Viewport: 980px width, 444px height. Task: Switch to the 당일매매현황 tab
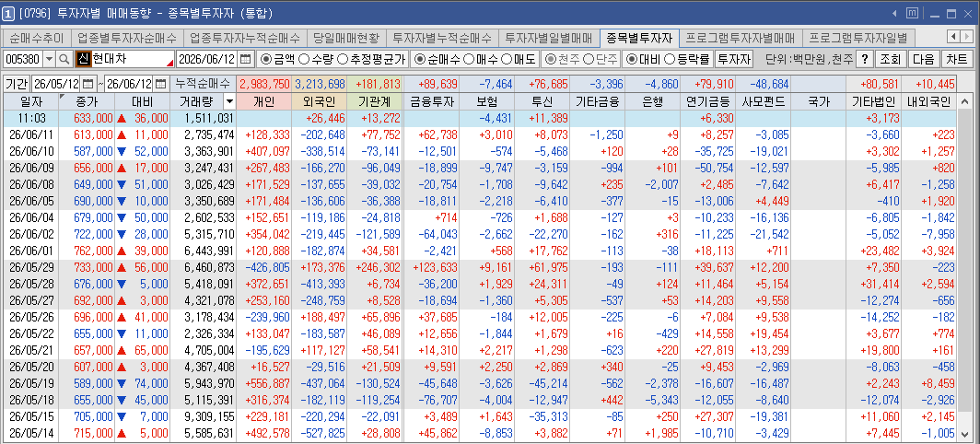tap(345, 38)
